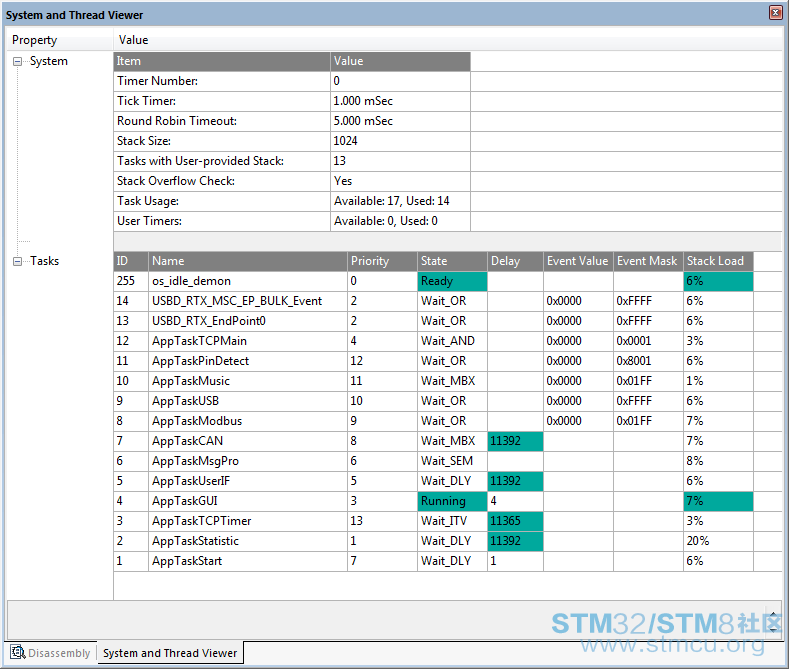
Task: Click the Round Robin Timeout value
Action: 363,121
